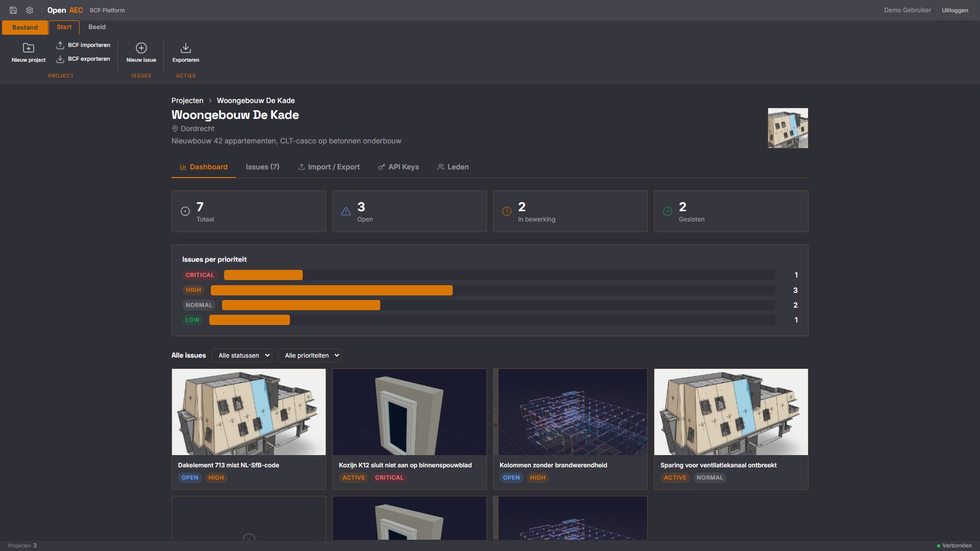The width and height of the screenshot is (980, 551).
Task: Click the Gesloten checkmark icon
Action: coord(668,211)
